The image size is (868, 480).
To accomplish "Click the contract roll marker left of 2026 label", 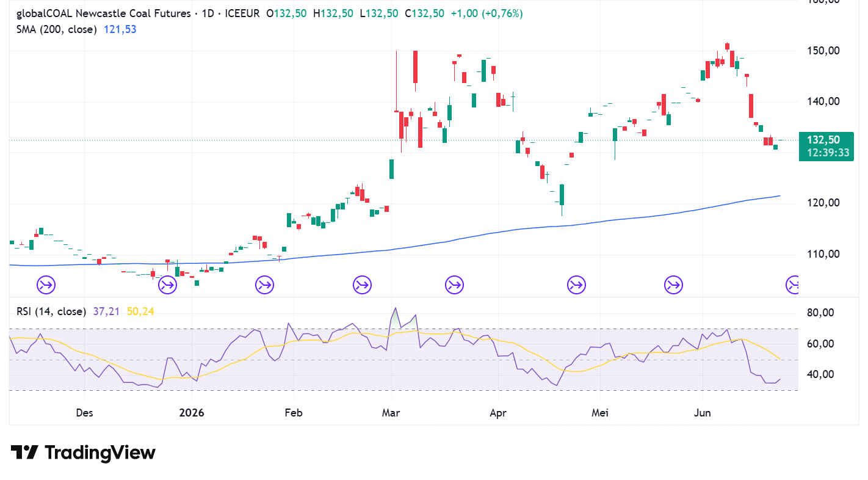I will [x=167, y=285].
